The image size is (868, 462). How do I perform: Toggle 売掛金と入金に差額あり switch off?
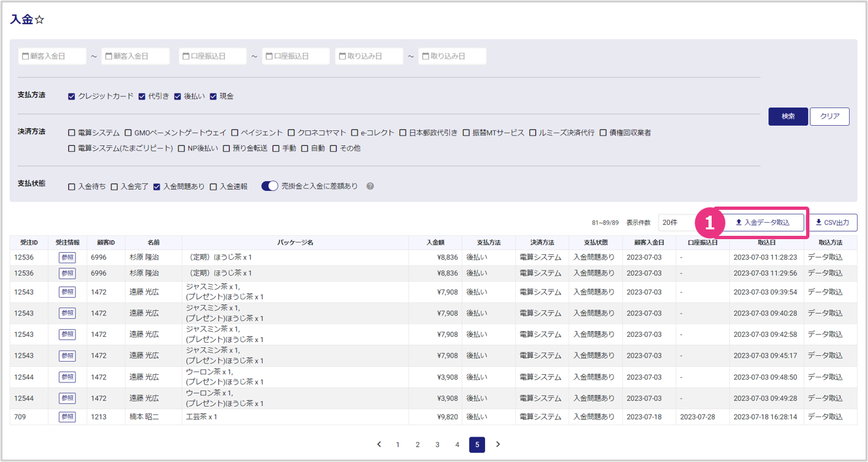coord(270,186)
